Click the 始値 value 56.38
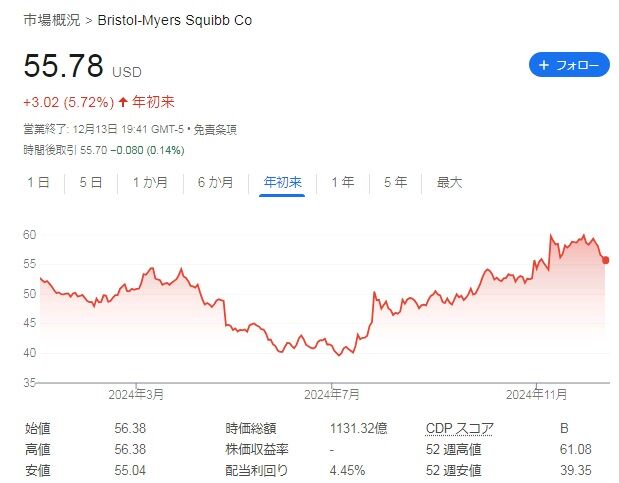 point(130,428)
